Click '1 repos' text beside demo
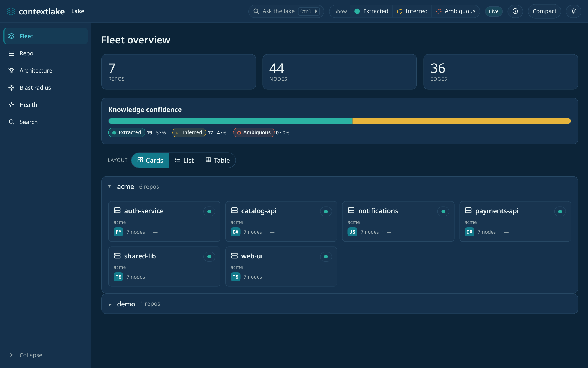588x368 pixels. click(150, 304)
